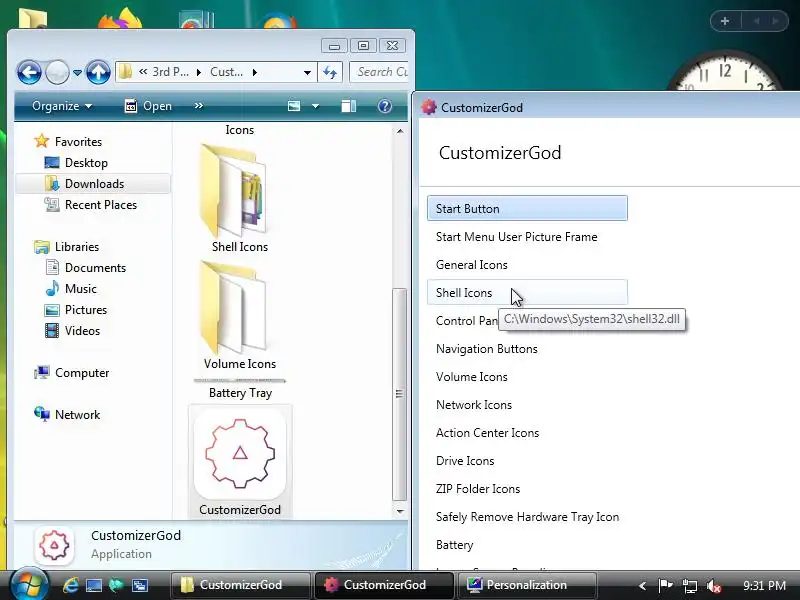Select Favorites in the navigation pane
Image resolution: width=800 pixels, height=600 pixels.
[x=68, y=141]
